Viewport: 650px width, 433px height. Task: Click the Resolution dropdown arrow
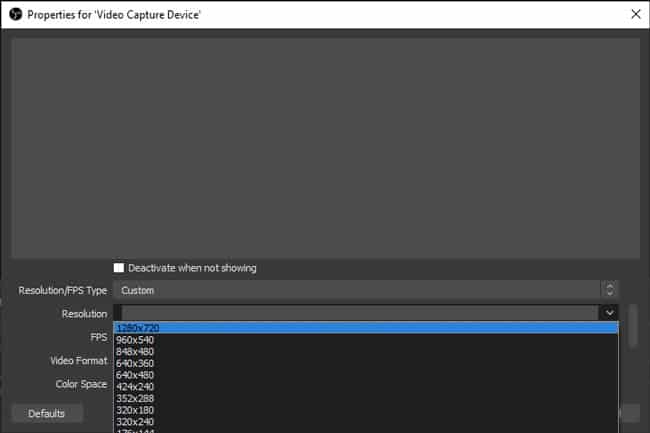[609, 313]
